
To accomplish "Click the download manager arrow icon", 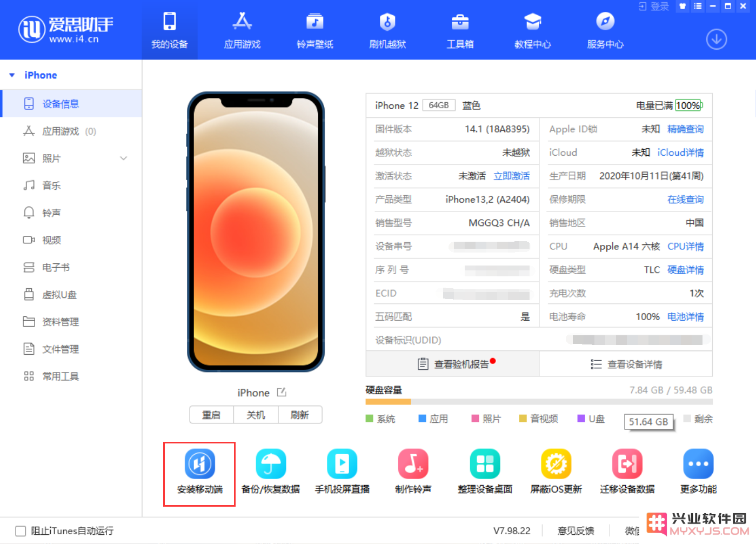I will [717, 39].
